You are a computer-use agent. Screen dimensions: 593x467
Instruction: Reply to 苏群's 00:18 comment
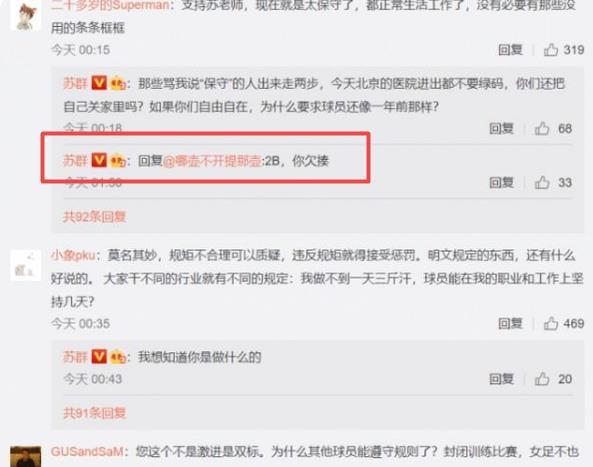[x=501, y=129]
